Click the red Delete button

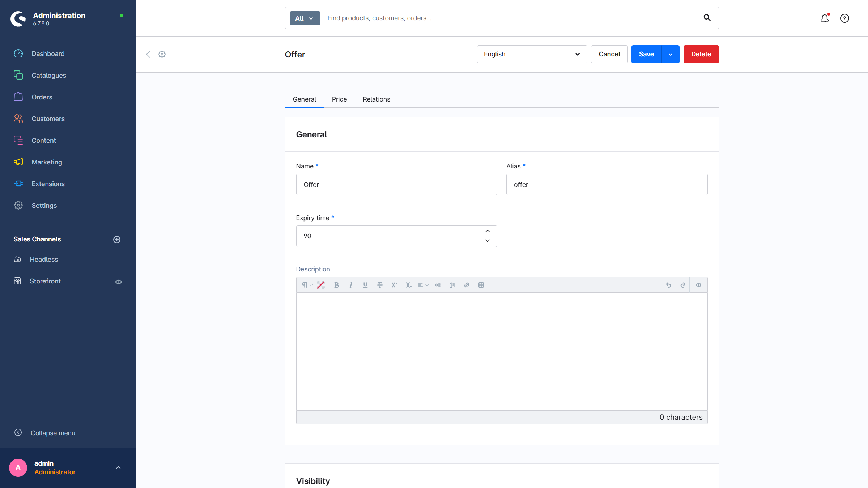[x=701, y=54]
